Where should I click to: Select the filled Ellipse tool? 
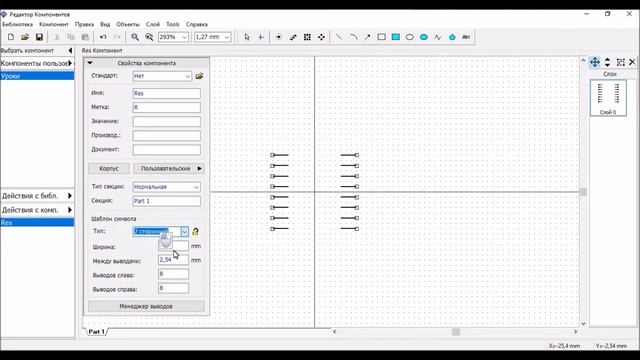click(x=424, y=37)
